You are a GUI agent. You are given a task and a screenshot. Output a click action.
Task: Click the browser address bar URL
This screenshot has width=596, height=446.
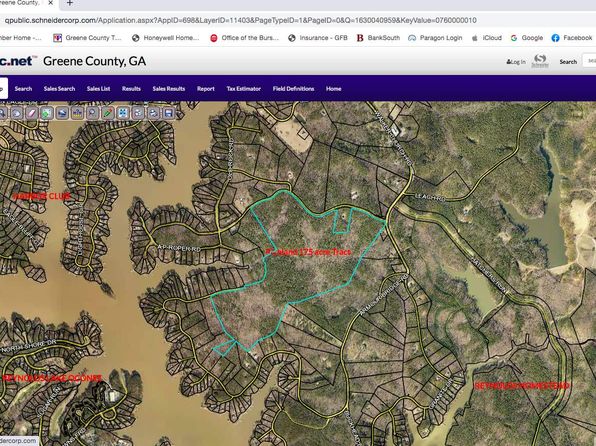tap(241, 20)
